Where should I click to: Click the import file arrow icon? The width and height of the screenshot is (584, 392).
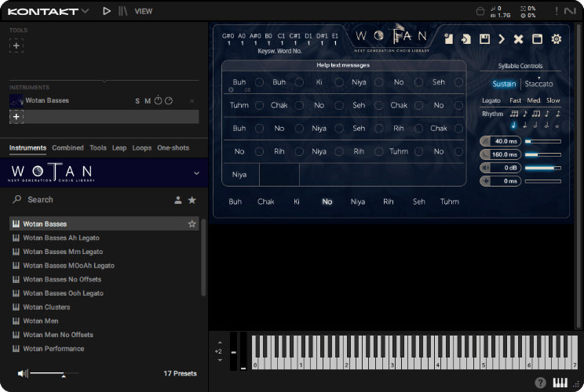pyautogui.click(x=466, y=39)
